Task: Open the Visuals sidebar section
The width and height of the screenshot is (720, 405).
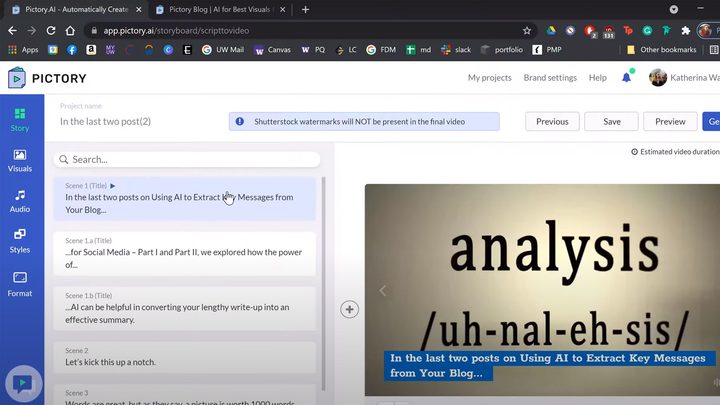Action: coord(20,161)
